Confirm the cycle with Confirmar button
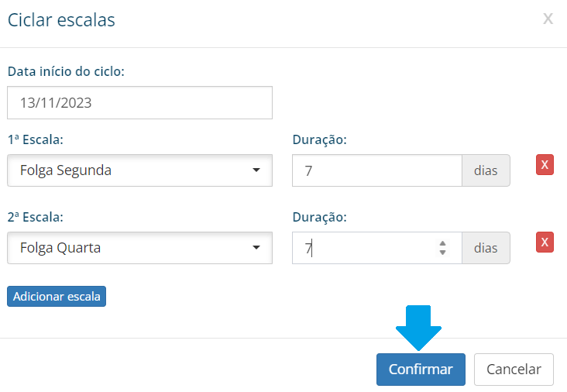 point(421,370)
